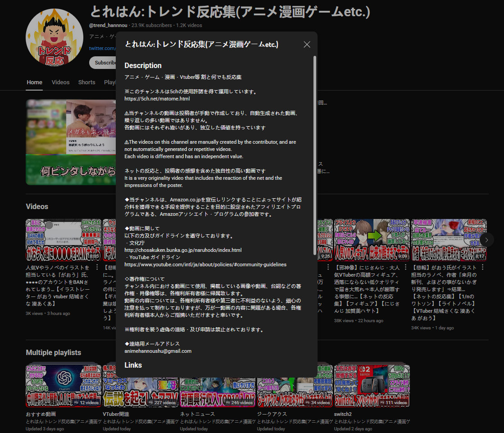This screenshot has height=433, width=504.
Task: Play the 9:09 figure video thumbnail
Action: click(372, 240)
